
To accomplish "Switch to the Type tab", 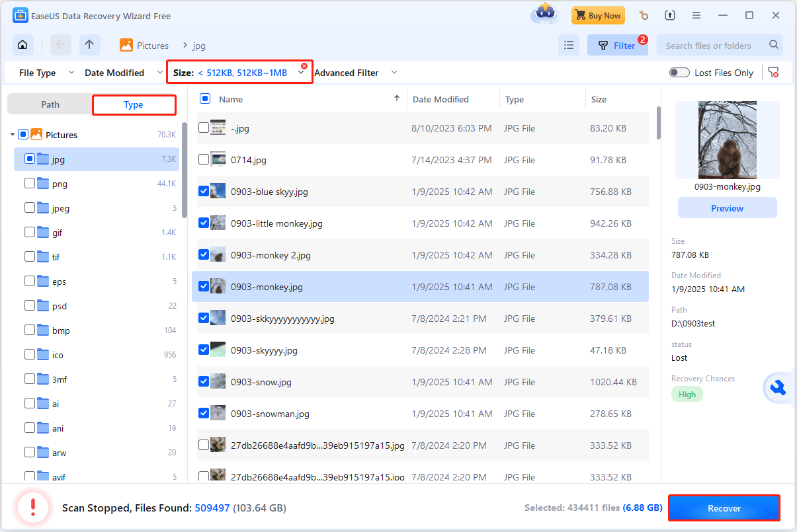I will click(x=134, y=104).
